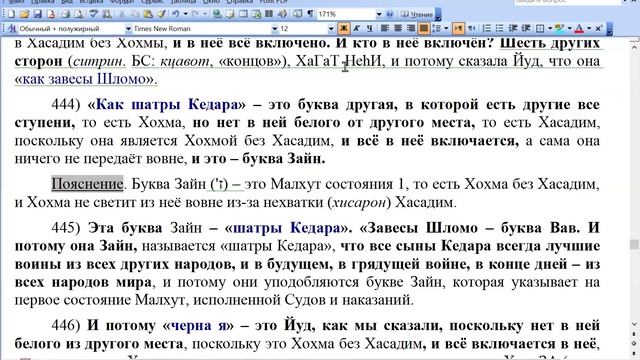Click the Permission icon next to Save
This screenshot has height=360, width=640.
click(51, 14)
